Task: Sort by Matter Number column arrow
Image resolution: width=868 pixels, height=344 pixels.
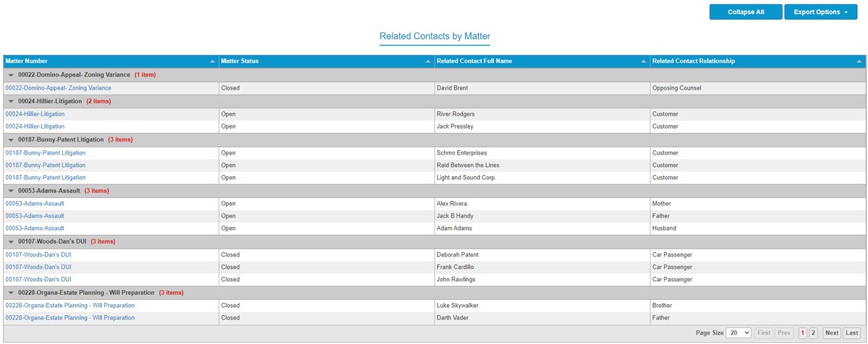Action: (x=212, y=61)
